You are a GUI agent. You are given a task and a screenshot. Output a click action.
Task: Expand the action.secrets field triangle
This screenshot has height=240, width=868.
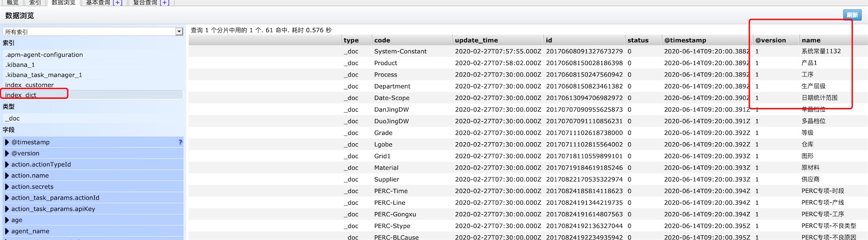[x=7, y=187]
